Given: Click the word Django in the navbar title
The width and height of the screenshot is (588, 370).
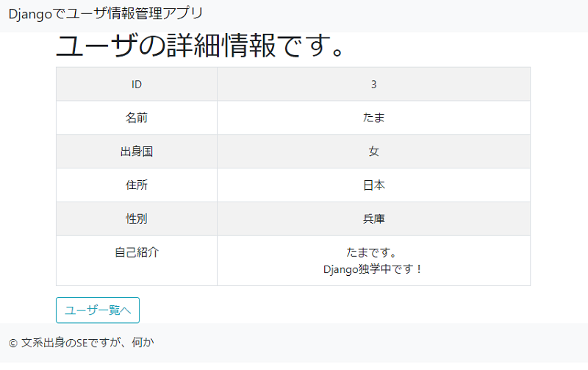Looking at the screenshot, I should [x=30, y=14].
